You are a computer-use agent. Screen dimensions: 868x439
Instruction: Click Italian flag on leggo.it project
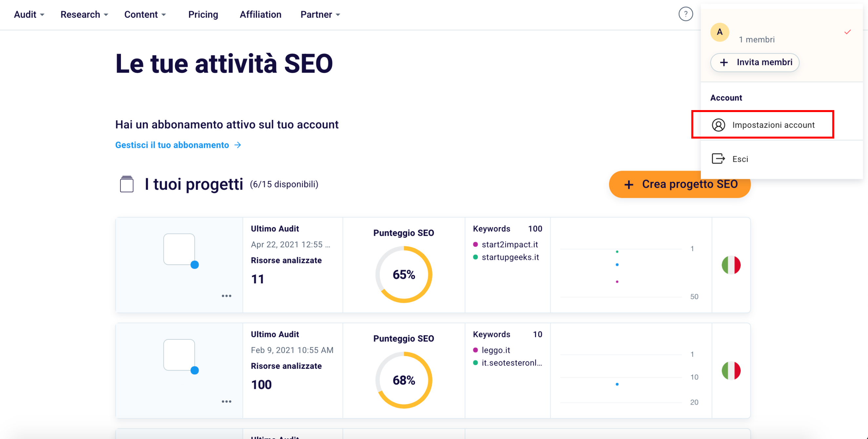point(731,371)
